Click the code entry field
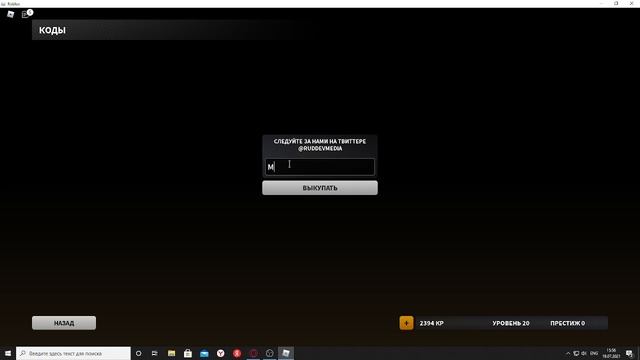 click(x=320, y=167)
